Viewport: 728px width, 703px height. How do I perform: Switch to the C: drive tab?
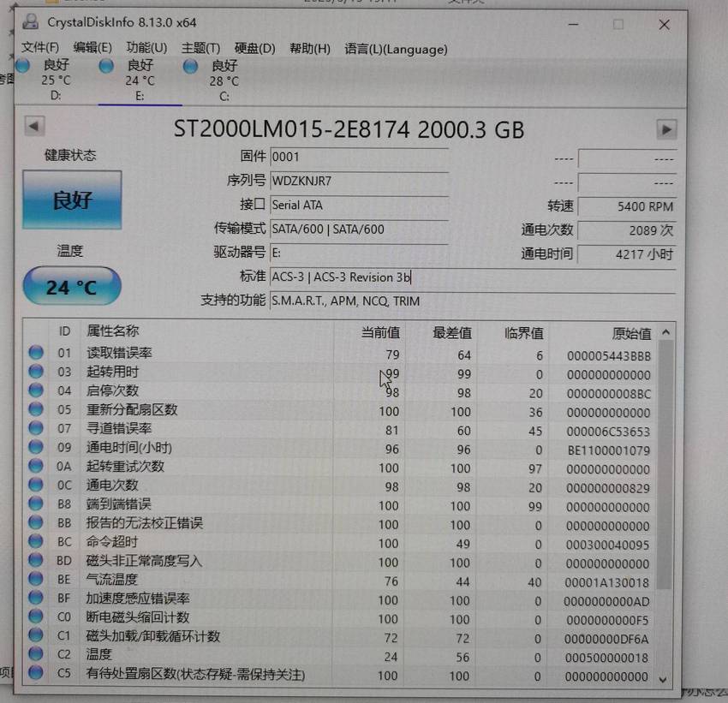(x=224, y=80)
